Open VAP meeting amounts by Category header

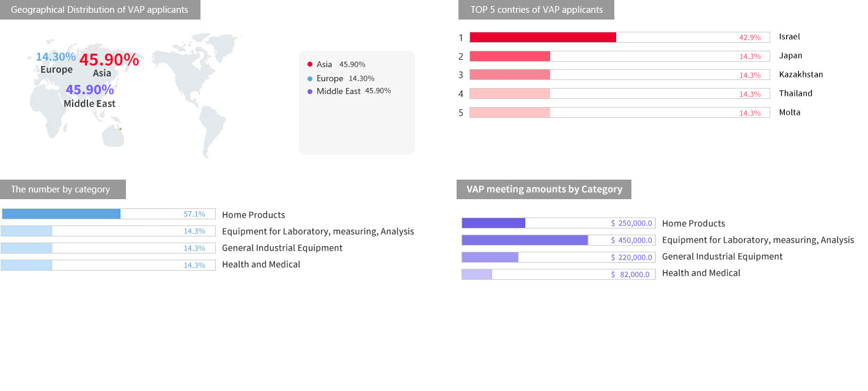click(544, 189)
